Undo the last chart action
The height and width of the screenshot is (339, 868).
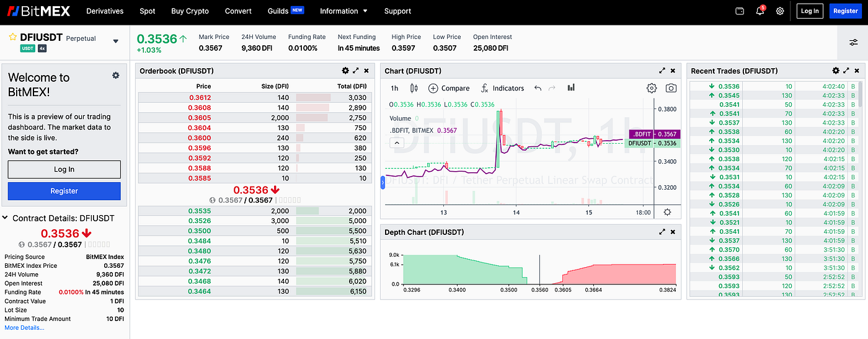538,88
